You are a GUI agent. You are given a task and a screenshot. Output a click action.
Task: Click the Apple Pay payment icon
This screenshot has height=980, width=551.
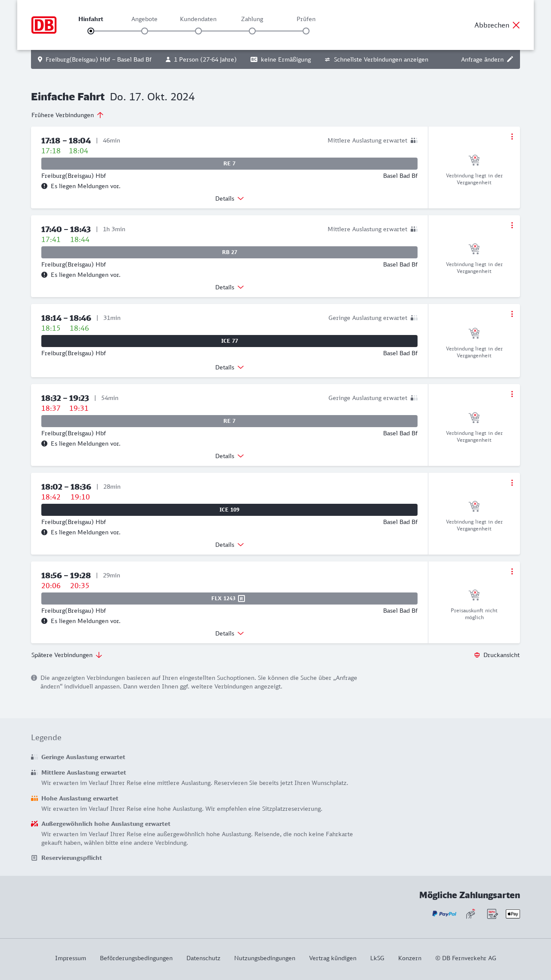click(x=513, y=914)
